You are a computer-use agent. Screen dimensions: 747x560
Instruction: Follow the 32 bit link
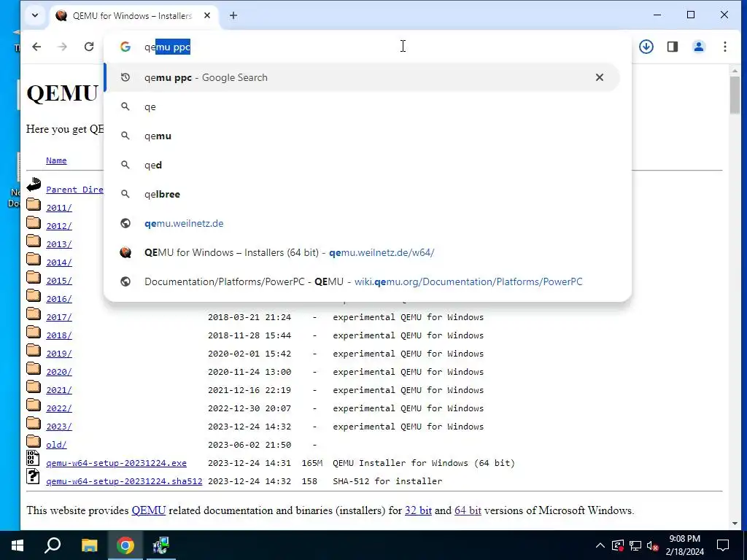pos(418,510)
